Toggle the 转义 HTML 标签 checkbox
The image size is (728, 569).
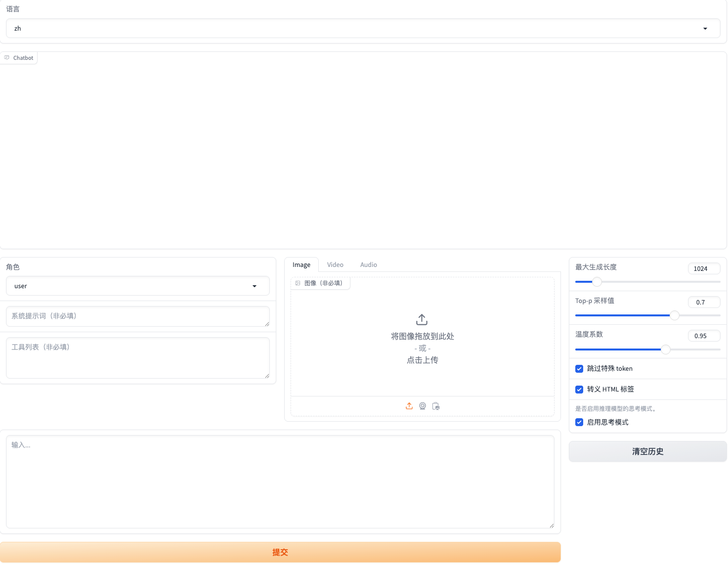pyautogui.click(x=579, y=390)
